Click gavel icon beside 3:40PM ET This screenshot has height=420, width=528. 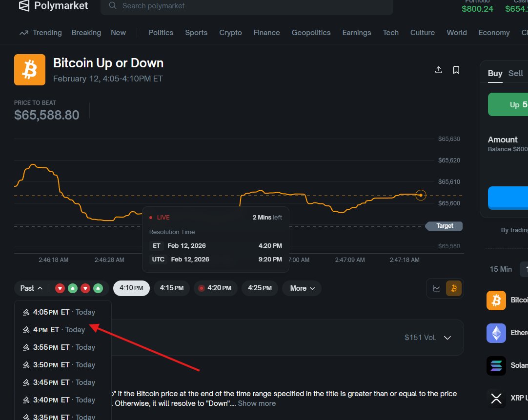26,400
